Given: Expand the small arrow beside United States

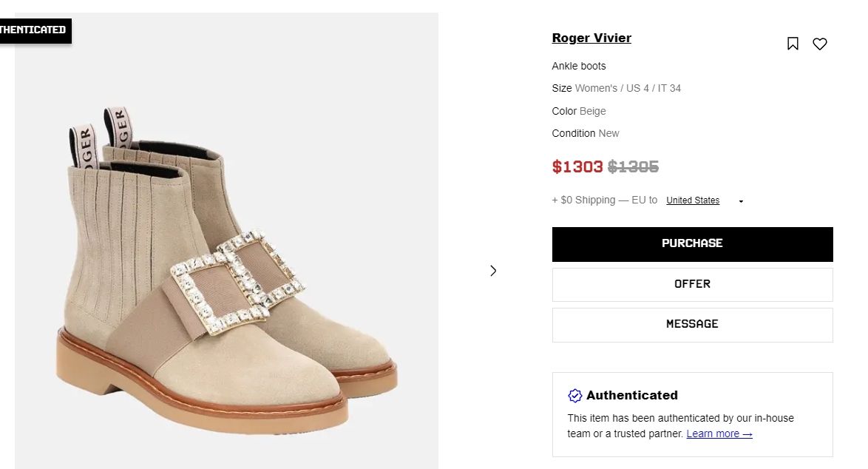Looking at the screenshot, I should pos(741,201).
